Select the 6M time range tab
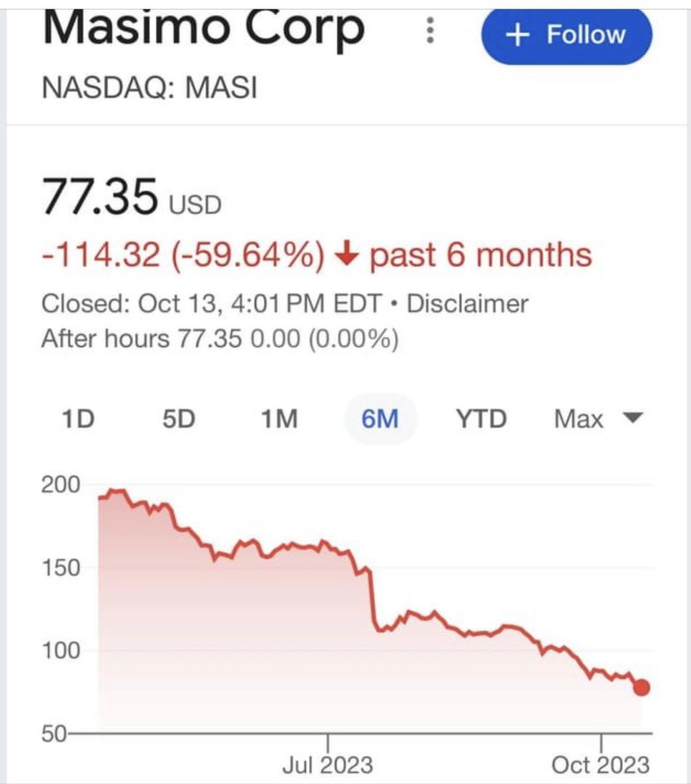The height and width of the screenshot is (784, 691). click(380, 419)
